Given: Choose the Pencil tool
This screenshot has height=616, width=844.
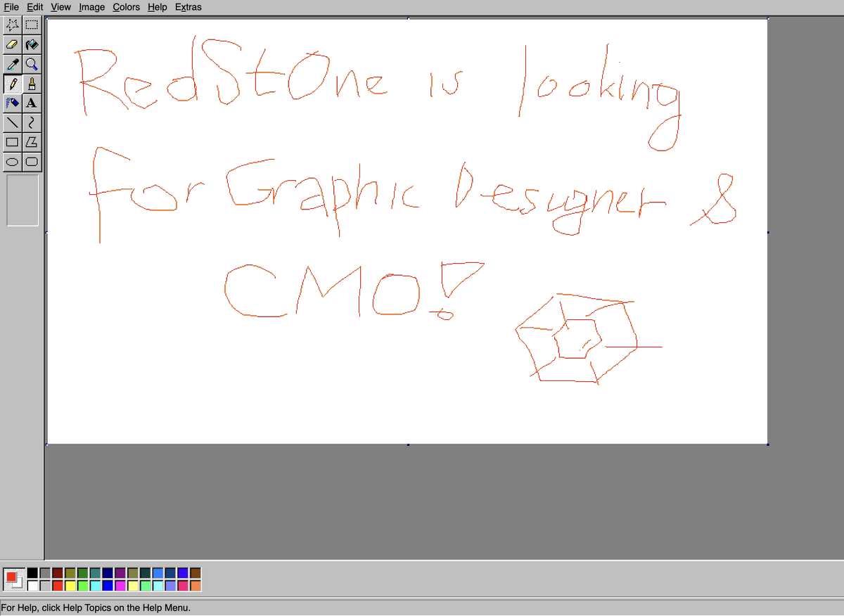Looking at the screenshot, I should 12,84.
